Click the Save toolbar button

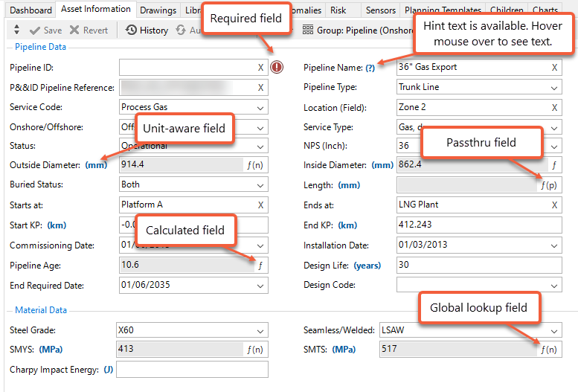(45, 30)
